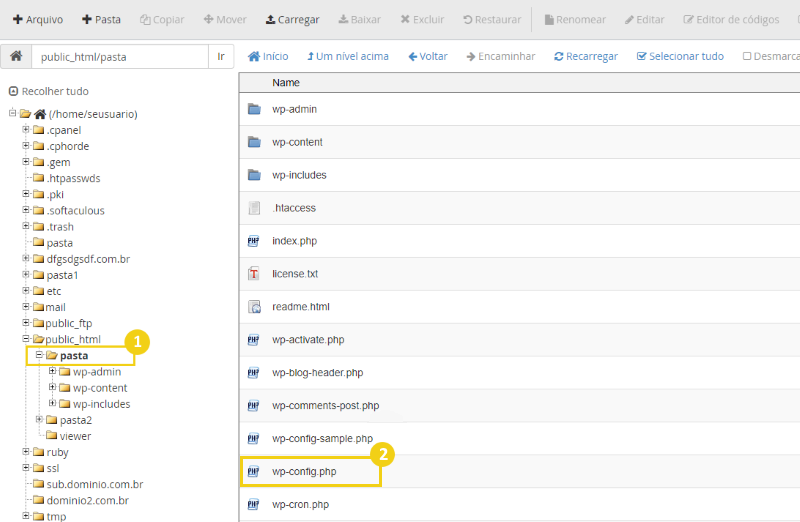Click file icon of .htaccess row
The height and width of the screenshot is (522, 800).
tap(254, 208)
